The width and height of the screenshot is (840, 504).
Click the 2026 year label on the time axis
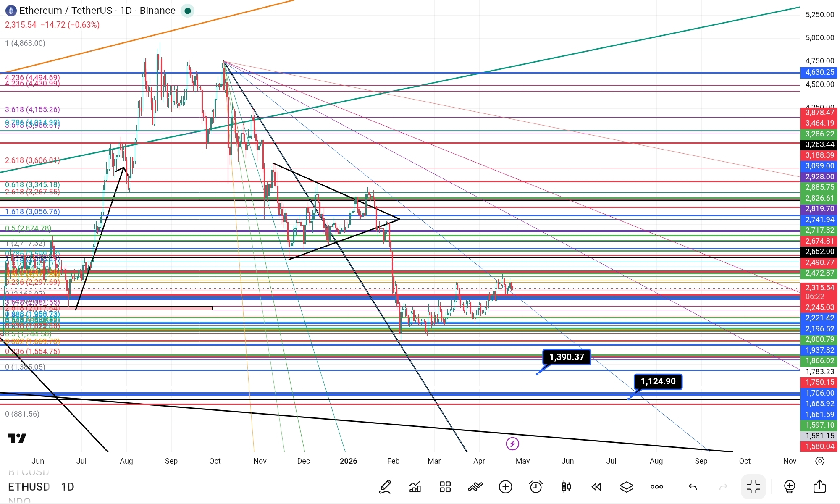(348, 461)
